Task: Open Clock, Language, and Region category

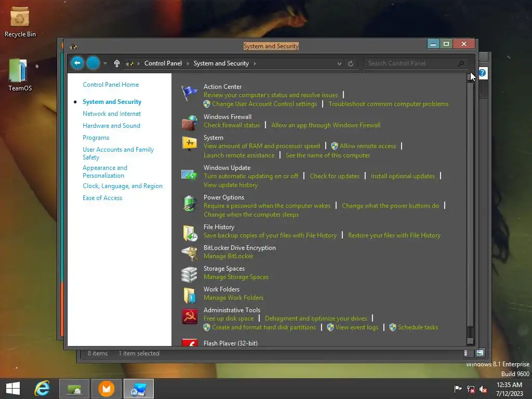Action: point(123,186)
